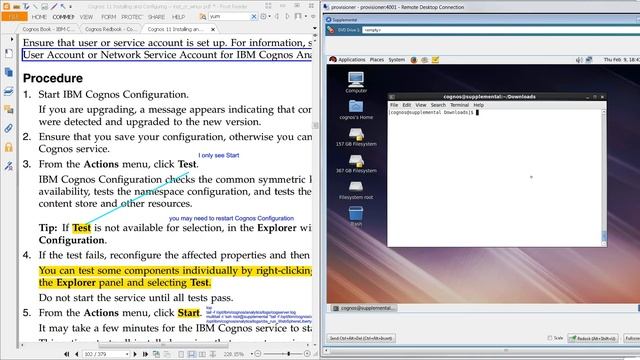Click the 'I only see Start' annotation note
The width and height of the screenshot is (640, 360).
[x=219, y=156]
